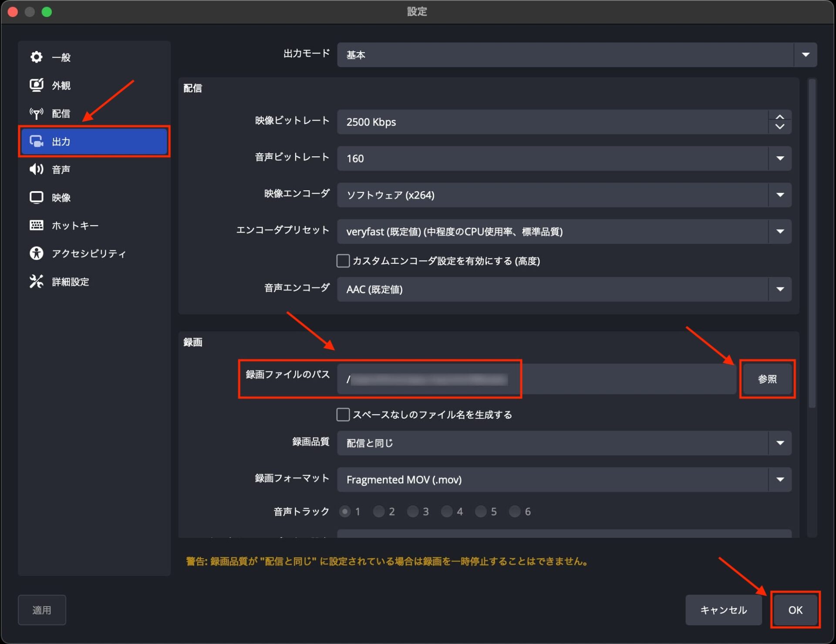Toggle スペースなしのファイル名を生成する checkbox
836x644 pixels.
click(x=343, y=415)
